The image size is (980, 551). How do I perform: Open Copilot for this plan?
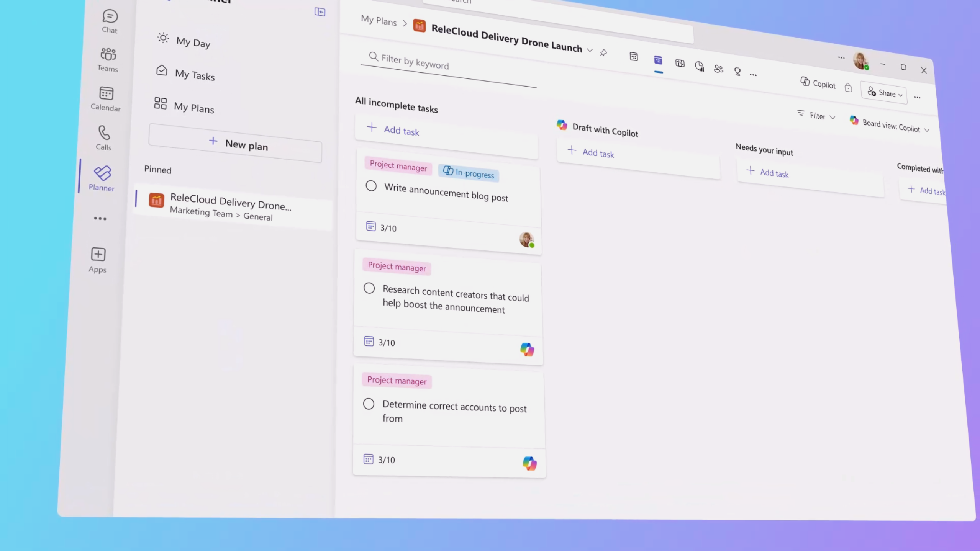[818, 84]
